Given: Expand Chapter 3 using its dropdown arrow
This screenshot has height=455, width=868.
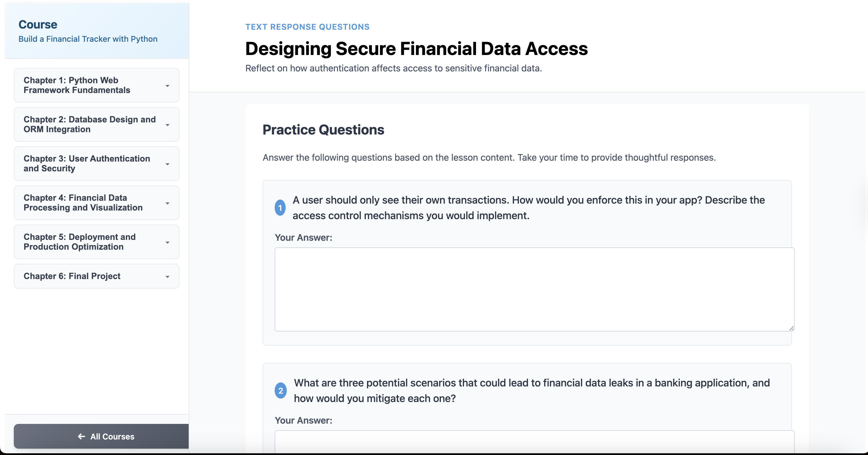Looking at the screenshot, I should click(x=167, y=164).
